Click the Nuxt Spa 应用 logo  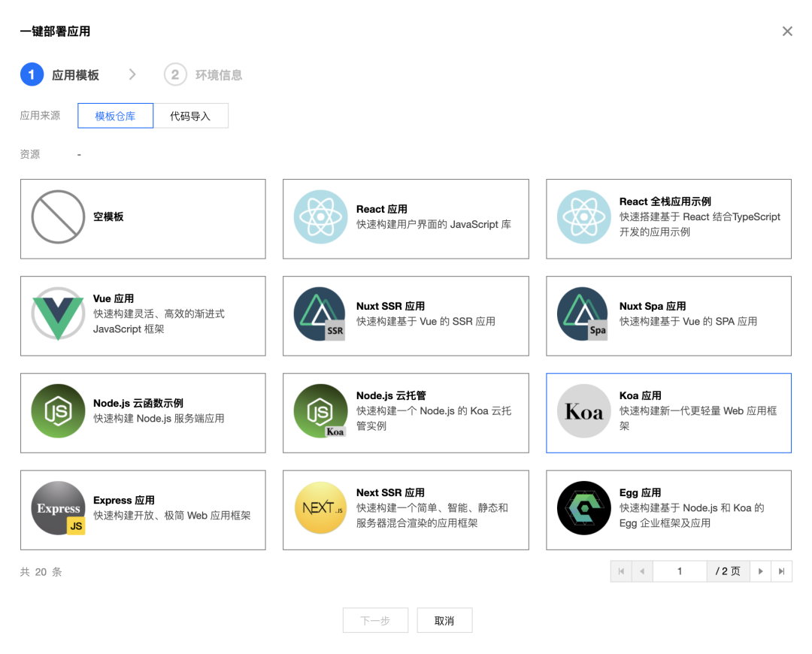[x=583, y=313]
